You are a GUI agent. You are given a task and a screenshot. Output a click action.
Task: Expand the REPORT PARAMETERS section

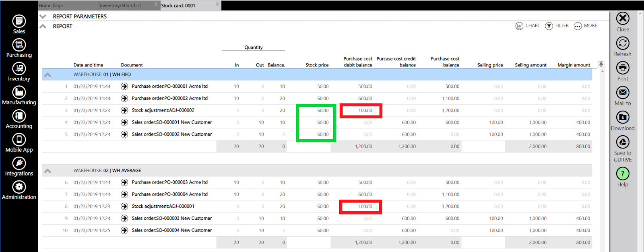(43, 17)
